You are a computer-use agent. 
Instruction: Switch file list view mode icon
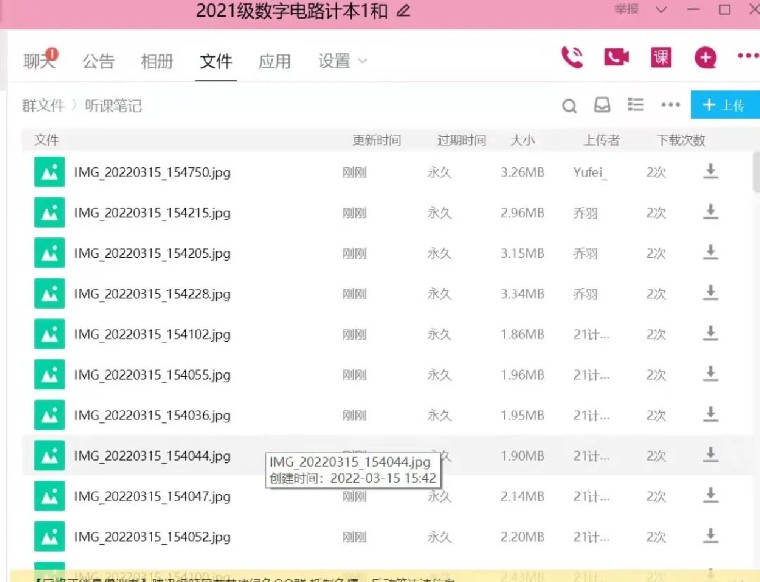click(635, 105)
